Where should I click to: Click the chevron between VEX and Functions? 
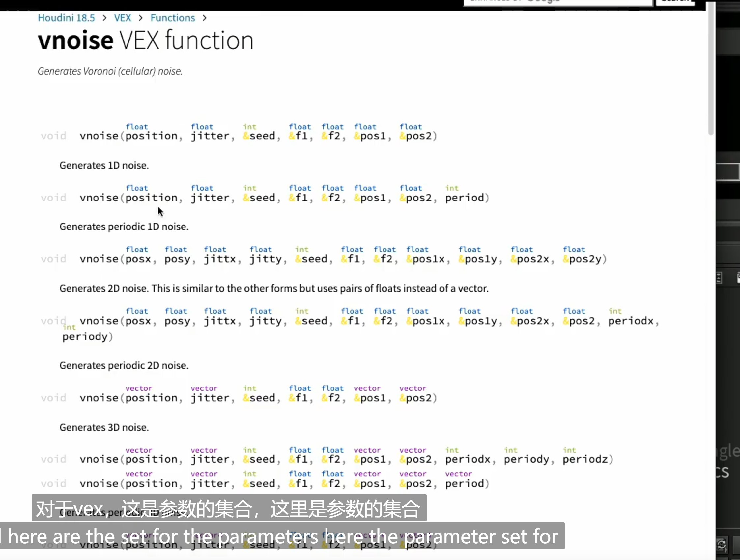point(141,18)
